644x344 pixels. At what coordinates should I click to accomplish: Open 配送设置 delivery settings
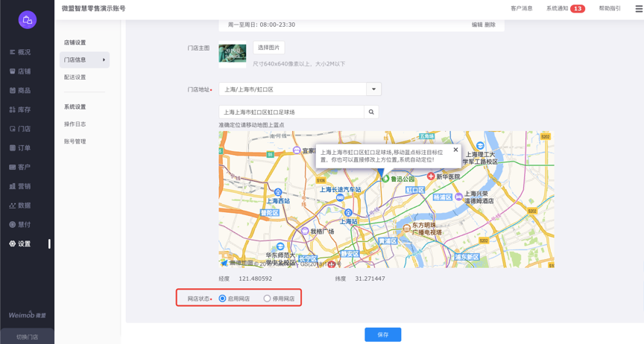coord(75,77)
